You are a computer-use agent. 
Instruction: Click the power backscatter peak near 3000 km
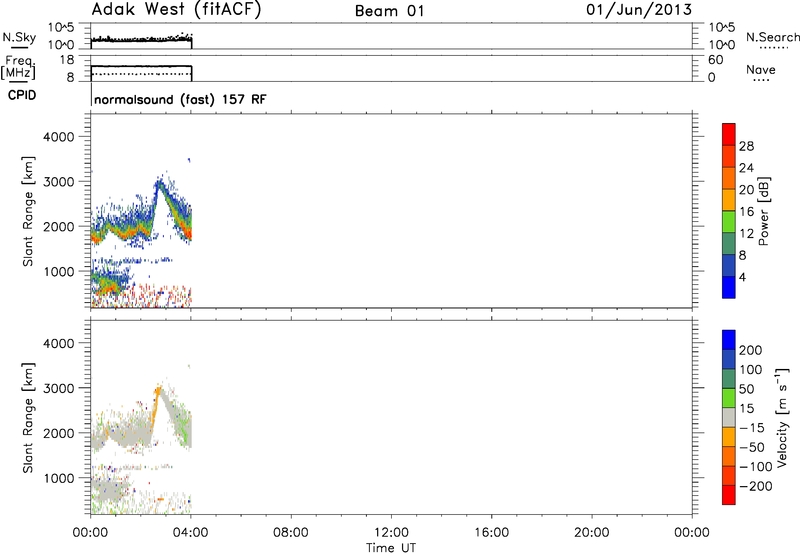[160, 185]
